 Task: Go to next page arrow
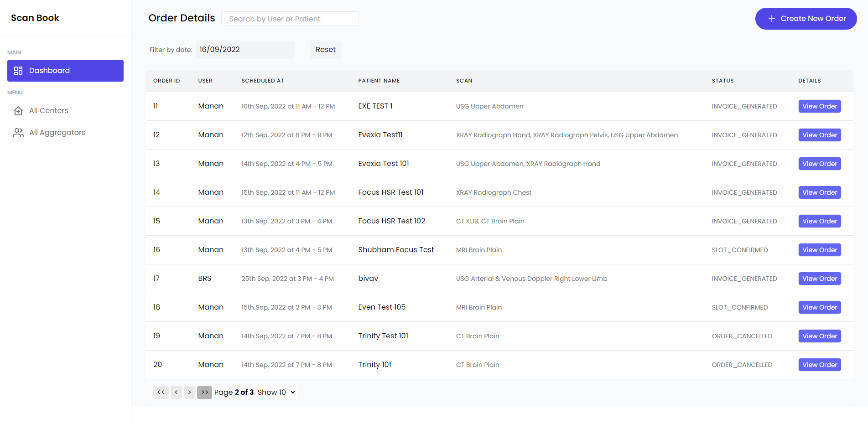[x=189, y=393]
